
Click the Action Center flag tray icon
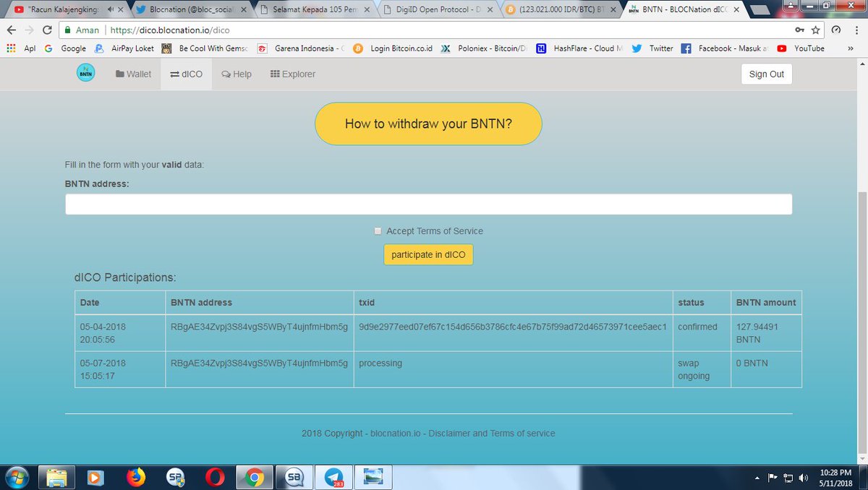pyautogui.click(x=772, y=478)
